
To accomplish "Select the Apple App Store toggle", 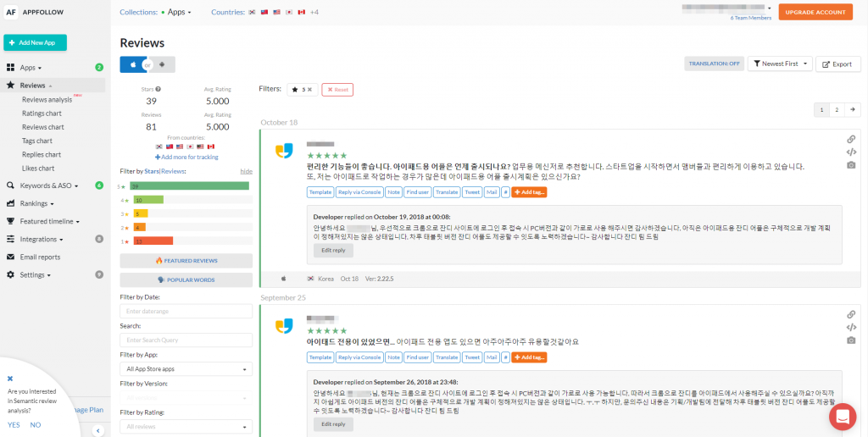I will (132, 64).
